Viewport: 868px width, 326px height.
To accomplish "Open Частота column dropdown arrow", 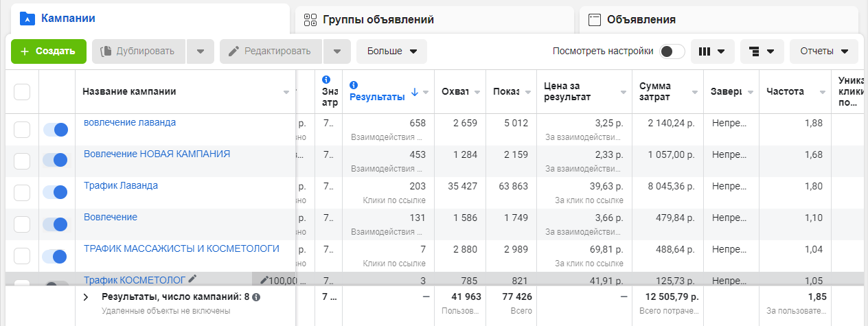I will click(821, 92).
